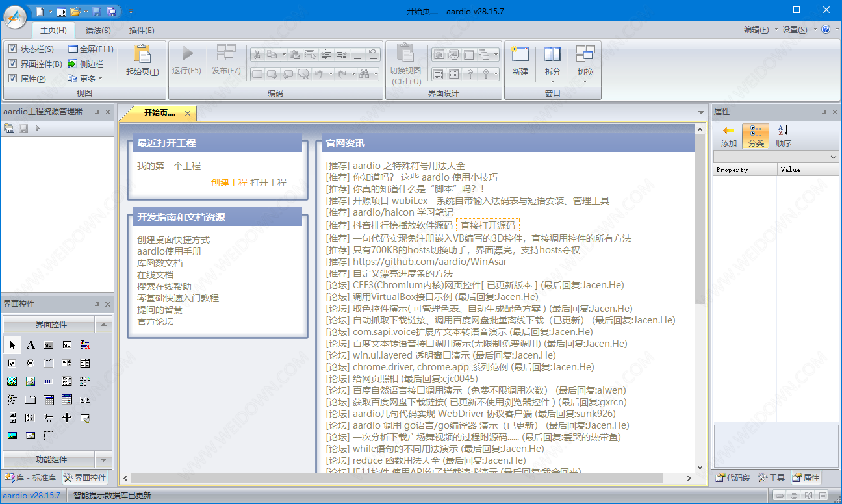Open the document tab list dropdown arrow

coord(702,112)
